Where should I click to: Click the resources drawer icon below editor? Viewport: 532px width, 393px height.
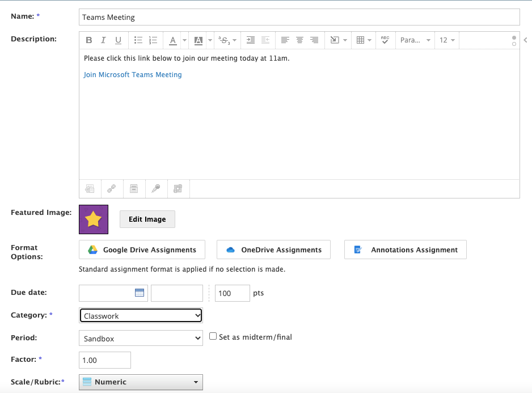(x=134, y=189)
